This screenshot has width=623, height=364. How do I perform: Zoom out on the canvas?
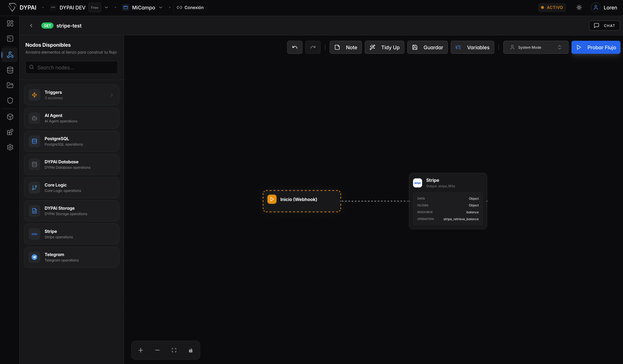pyautogui.click(x=157, y=350)
